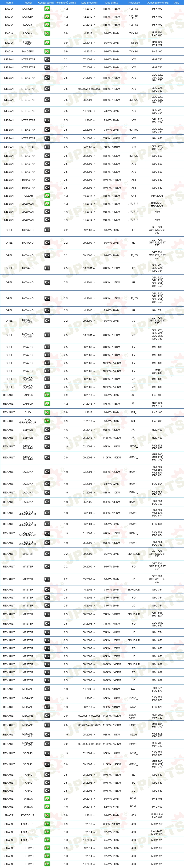Click body code EM0/1_ in the MEGANE row

tap(134, 725)
